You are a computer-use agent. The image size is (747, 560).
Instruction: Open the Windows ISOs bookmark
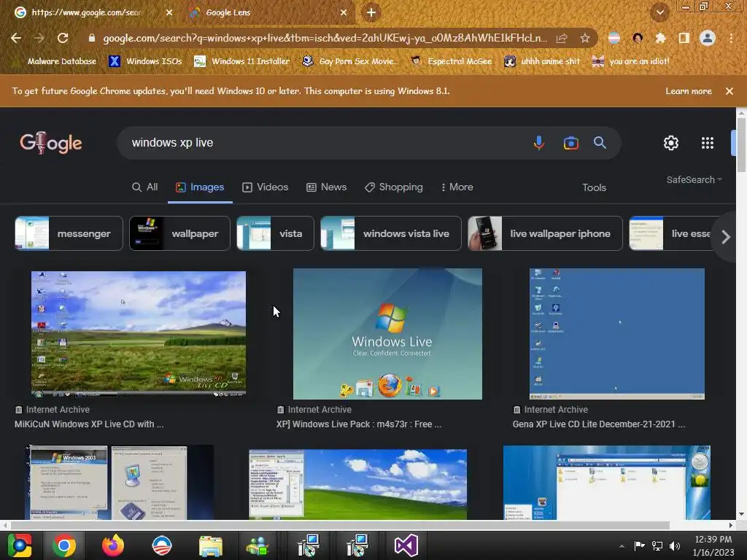(x=145, y=61)
